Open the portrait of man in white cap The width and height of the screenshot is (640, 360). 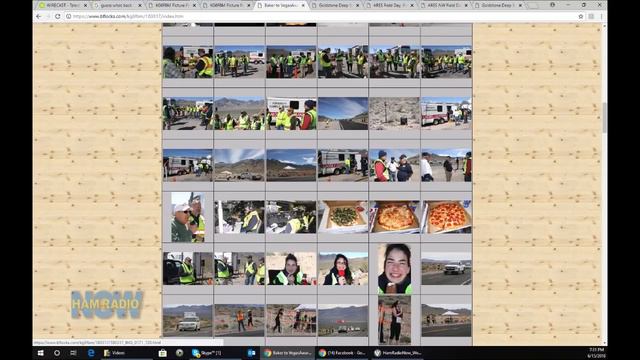[x=188, y=217]
